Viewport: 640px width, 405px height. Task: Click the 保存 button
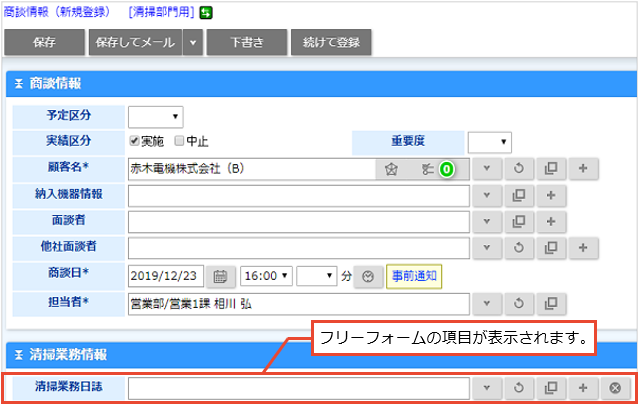pyautogui.click(x=44, y=42)
